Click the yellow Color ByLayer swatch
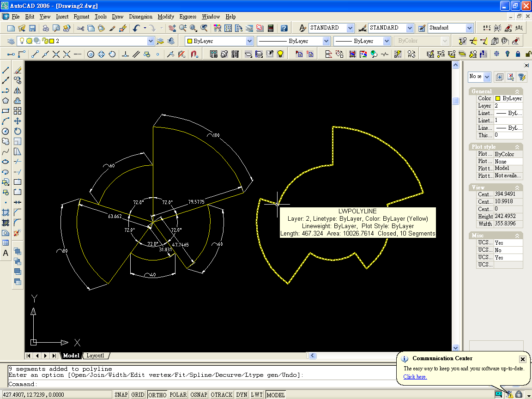Viewport: 532px width, 399px height. 498,98
